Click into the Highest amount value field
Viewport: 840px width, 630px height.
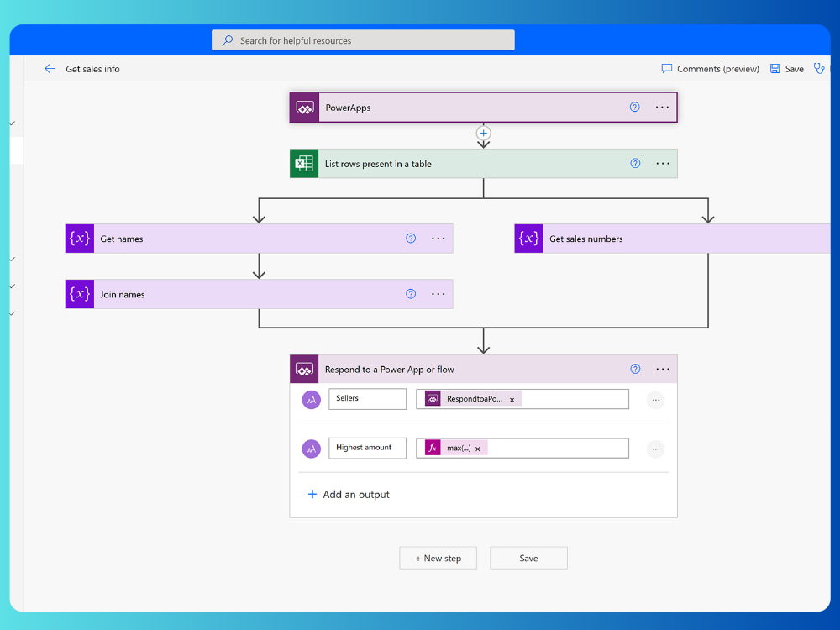click(522, 449)
